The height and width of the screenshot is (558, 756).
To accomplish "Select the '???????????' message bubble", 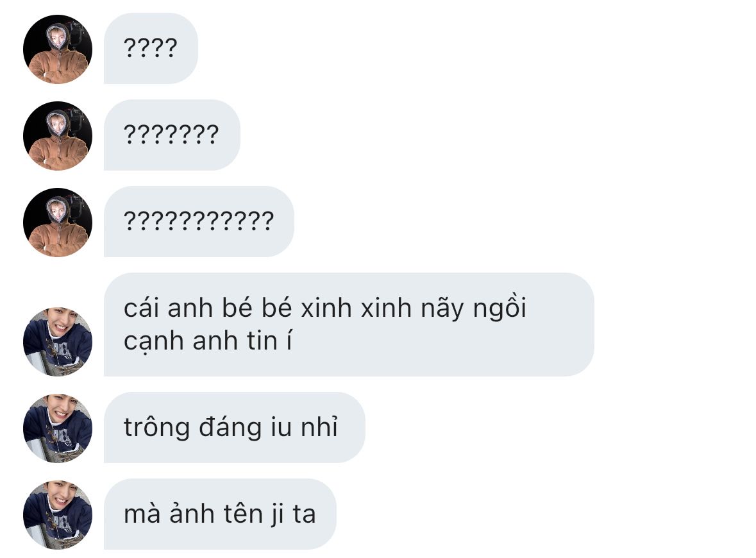I will pos(199,221).
